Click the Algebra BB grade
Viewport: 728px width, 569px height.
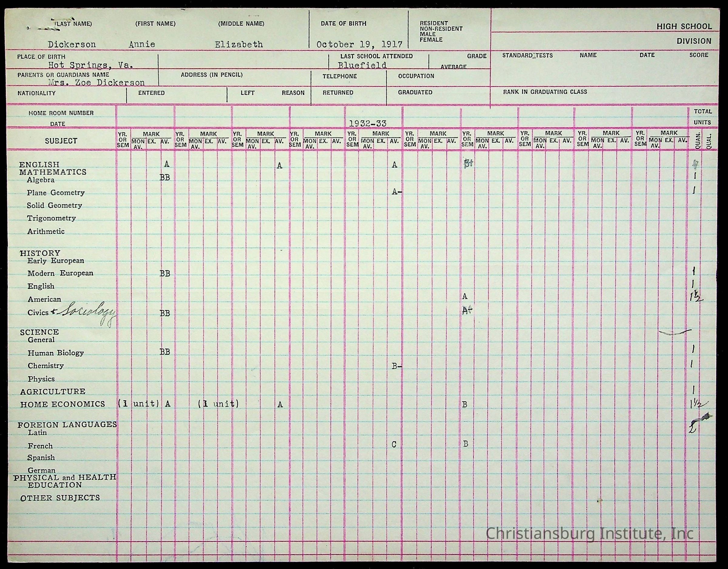(165, 178)
